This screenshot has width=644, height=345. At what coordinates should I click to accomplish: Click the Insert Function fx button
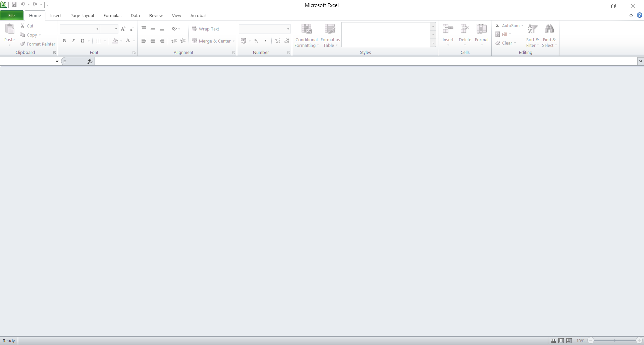coord(90,61)
